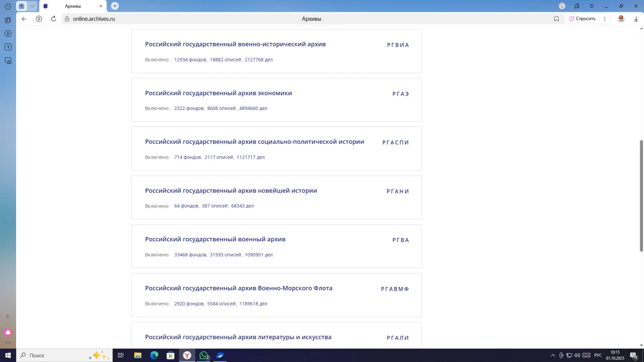Open a new tab with plus button
Viewport: 644px width, 362px height.
115,6
